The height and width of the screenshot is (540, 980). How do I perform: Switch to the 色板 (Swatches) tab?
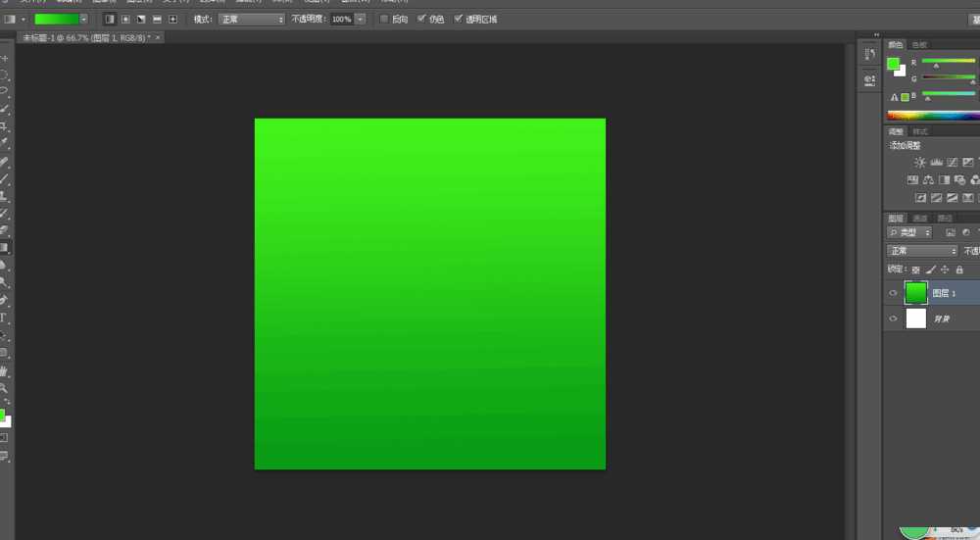919,45
